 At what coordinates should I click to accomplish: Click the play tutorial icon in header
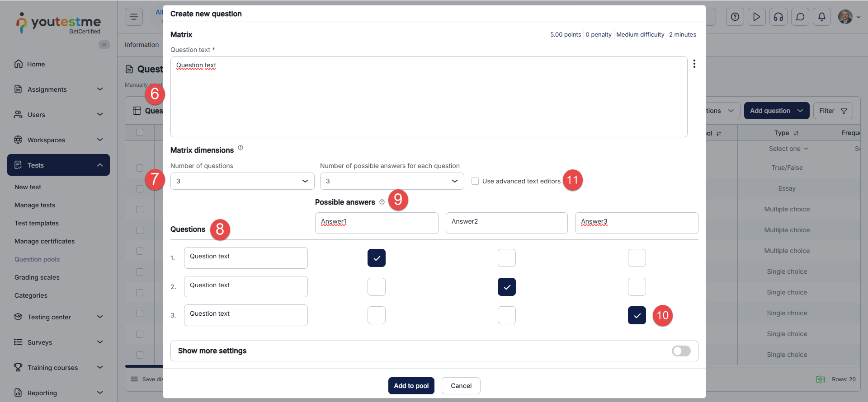tap(757, 17)
